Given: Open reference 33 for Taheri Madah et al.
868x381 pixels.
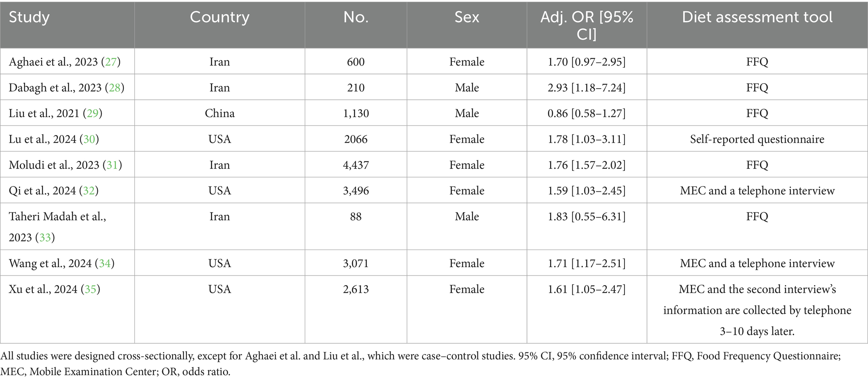Looking at the screenshot, I should 45,238.
